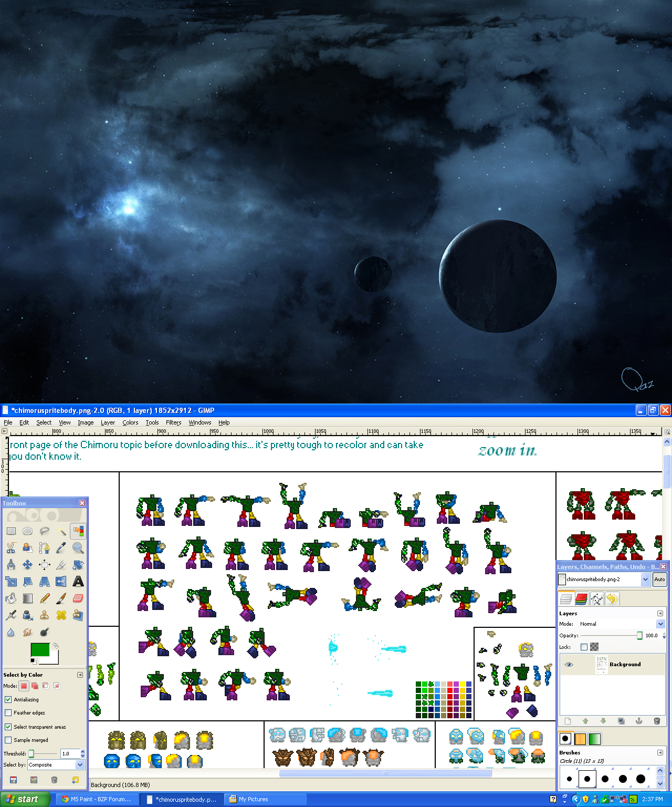This screenshot has width=672, height=807.
Task: Select the Crop knife tool
Action: point(61,565)
